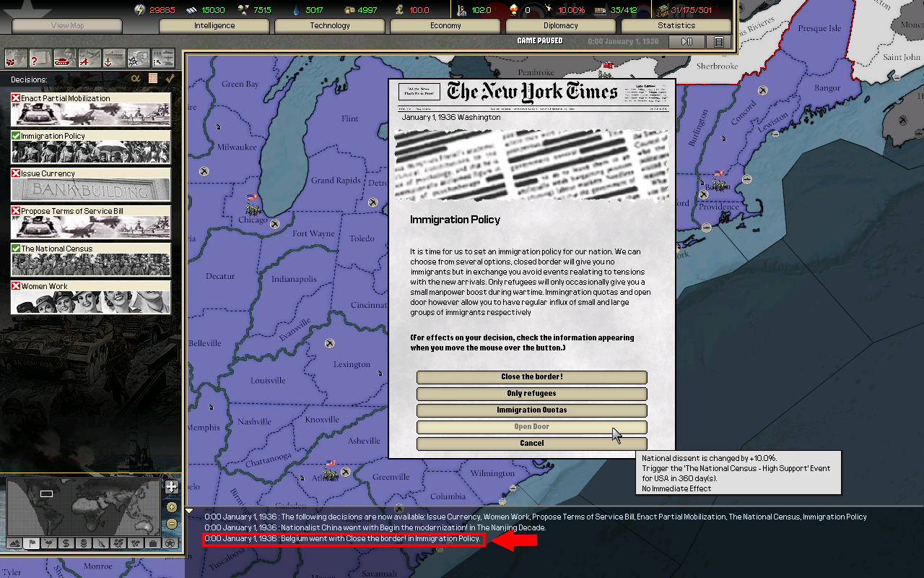This screenshot has width=924, height=578.
Task: Click the Belgium Close the border log message
Action: click(343, 539)
